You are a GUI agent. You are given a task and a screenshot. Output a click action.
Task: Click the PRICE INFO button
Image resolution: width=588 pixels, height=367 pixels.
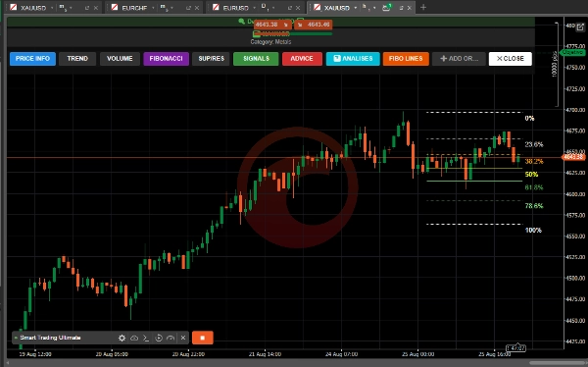point(32,59)
